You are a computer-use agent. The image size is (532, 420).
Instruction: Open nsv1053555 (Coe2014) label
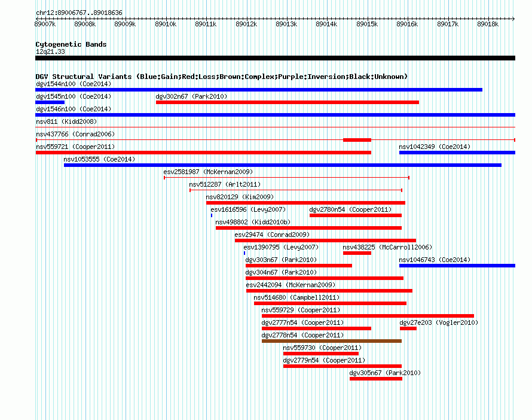(x=99, y=159)
